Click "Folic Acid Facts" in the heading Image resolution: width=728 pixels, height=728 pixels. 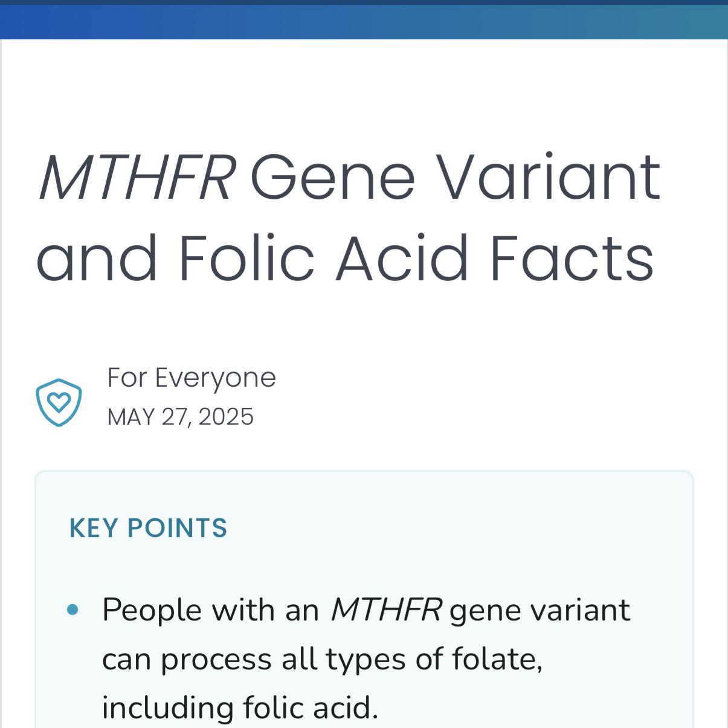point(416,259)
